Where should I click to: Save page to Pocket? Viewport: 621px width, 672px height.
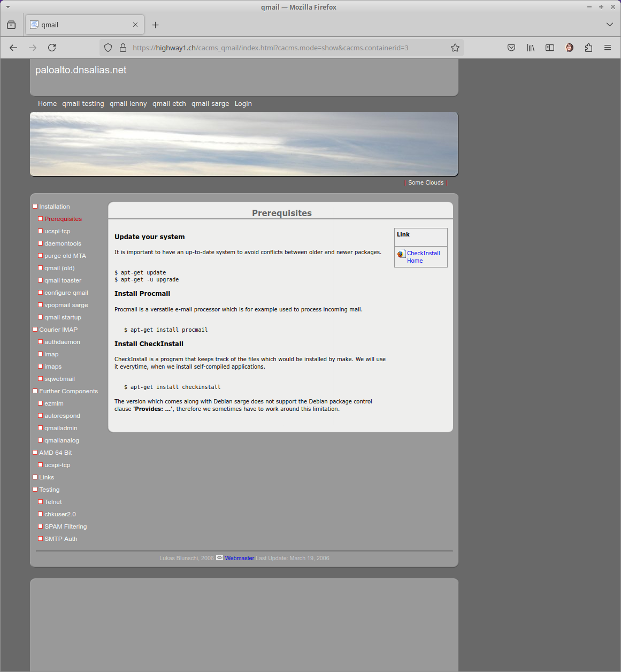(x=511, y=48)
